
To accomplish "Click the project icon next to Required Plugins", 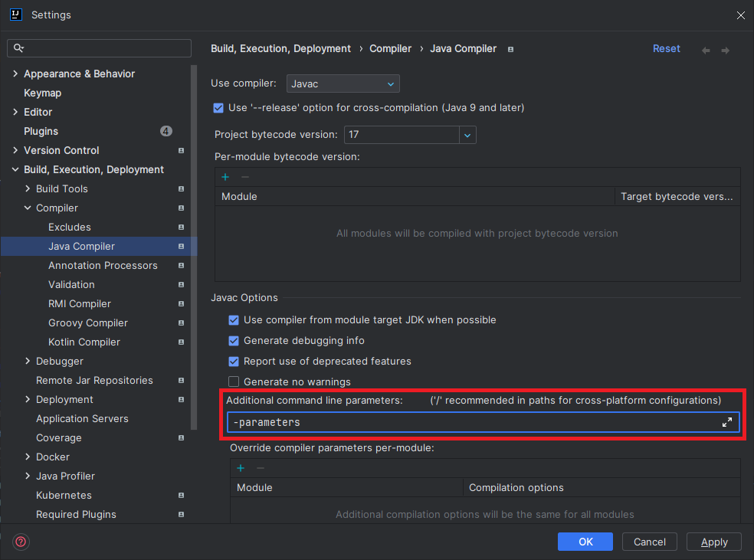I will pos(182,514).
